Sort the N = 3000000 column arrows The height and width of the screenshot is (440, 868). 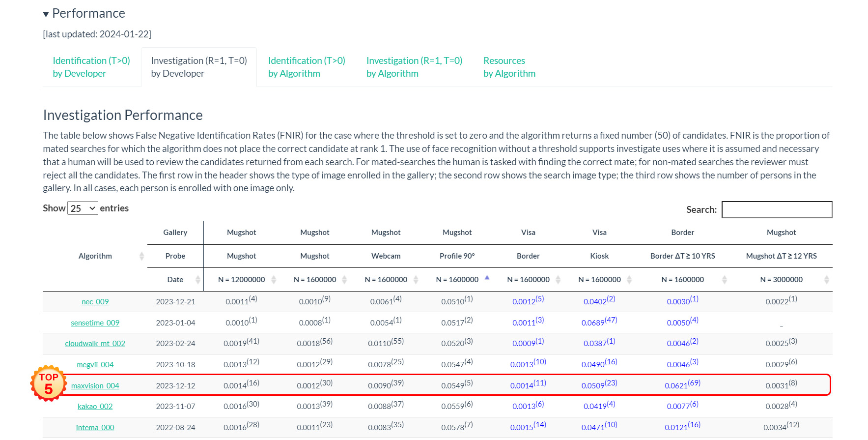[826, 280]
